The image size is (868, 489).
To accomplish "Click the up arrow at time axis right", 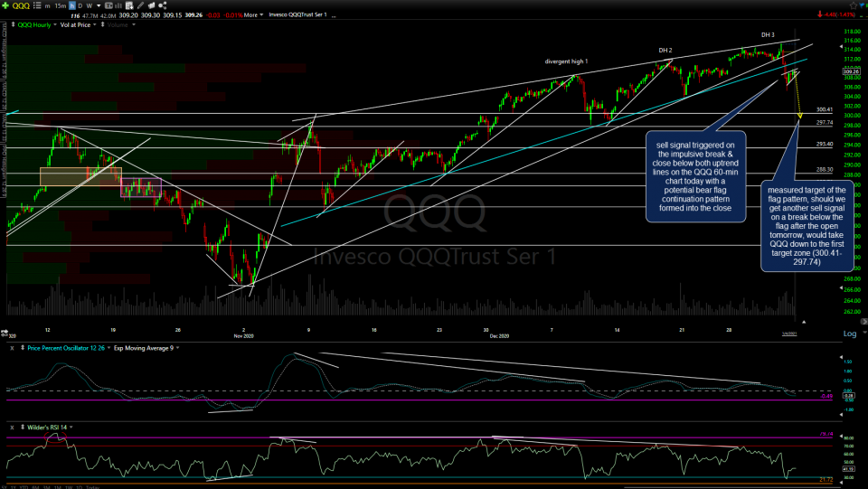I will [x=803, y=322].
